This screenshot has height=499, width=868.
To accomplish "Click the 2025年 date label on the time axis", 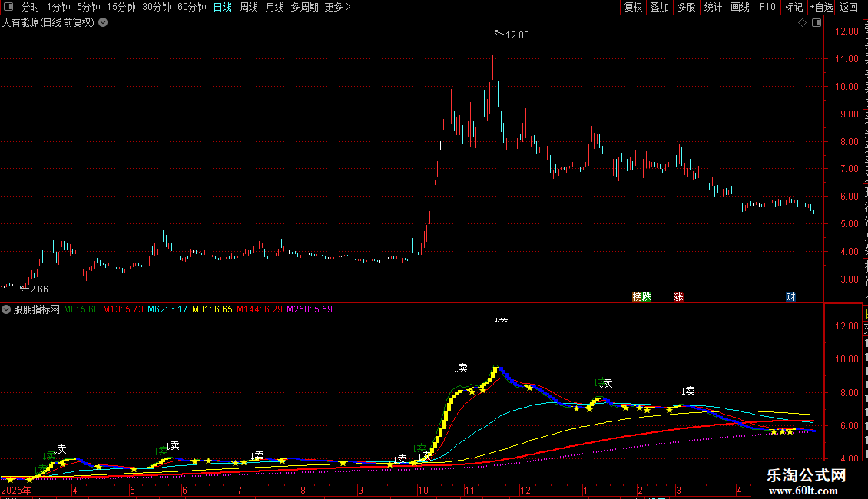I will (16, 491).
